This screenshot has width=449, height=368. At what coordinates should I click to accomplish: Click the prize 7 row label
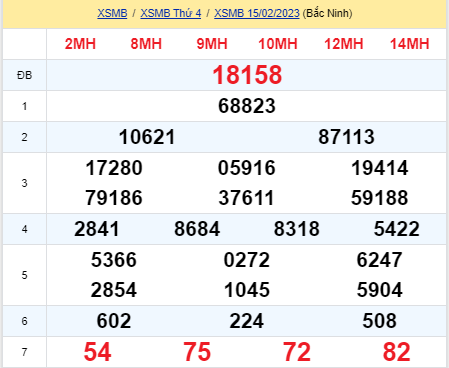tap(24, 352)
